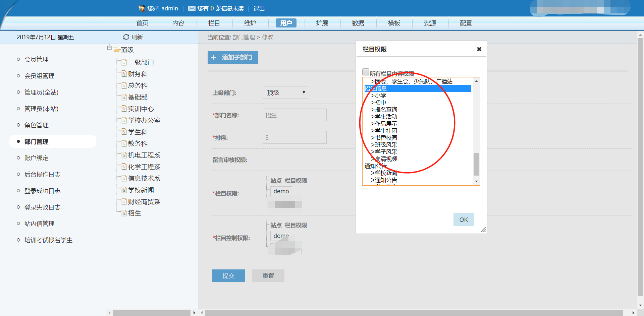Click the document icon next to 机电工程系
Screen dimensions: 644x316
tap(124, 155)
